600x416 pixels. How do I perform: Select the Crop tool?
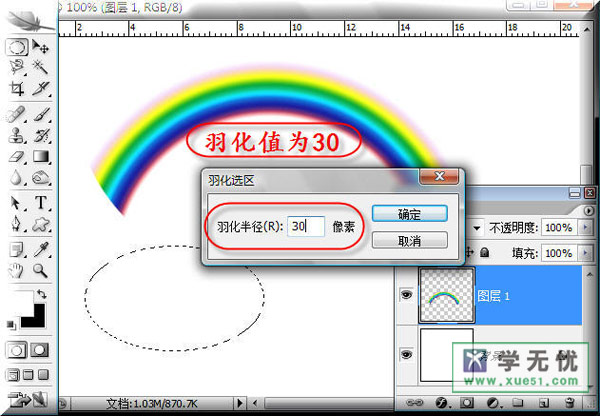(16, 89)
